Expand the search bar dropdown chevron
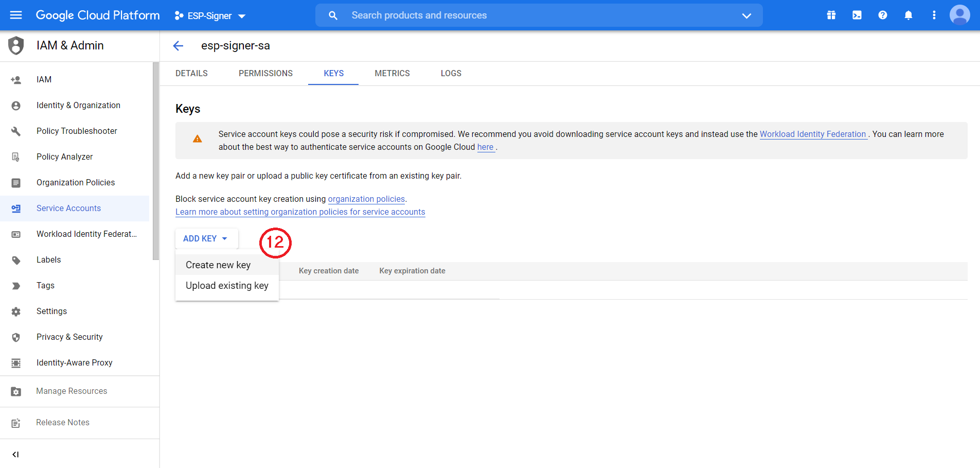Image resolution: width=980 pixels, height=468 pixels. pos(746,15)
